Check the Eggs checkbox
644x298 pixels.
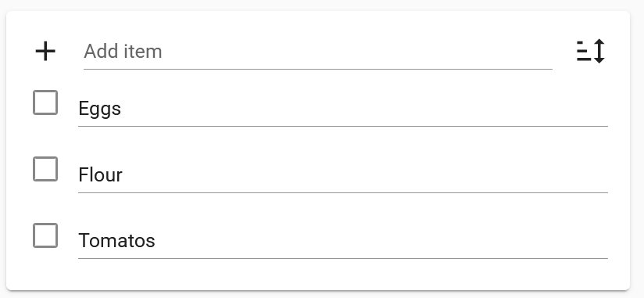pyautogui.click(x=45, y=102)
